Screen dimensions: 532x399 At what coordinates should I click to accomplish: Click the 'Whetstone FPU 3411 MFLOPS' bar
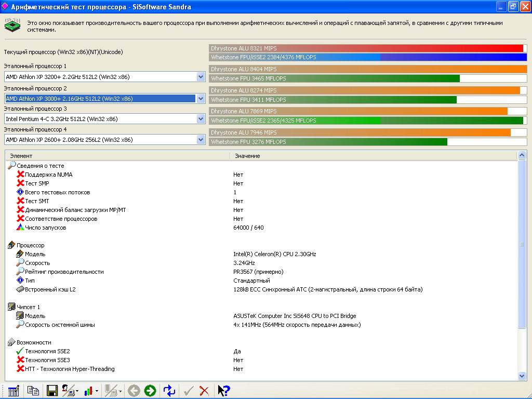(368, 100)
